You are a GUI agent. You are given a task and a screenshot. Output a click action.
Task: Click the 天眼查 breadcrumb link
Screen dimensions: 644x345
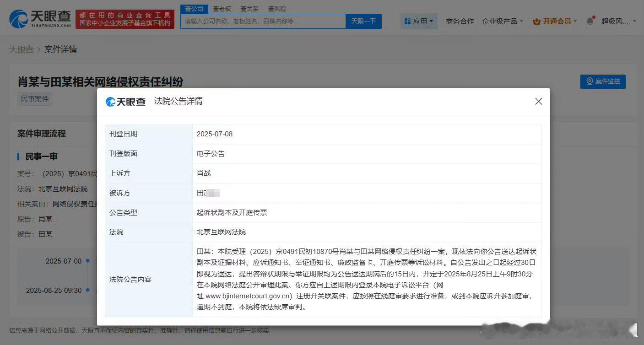pos(21,49)
